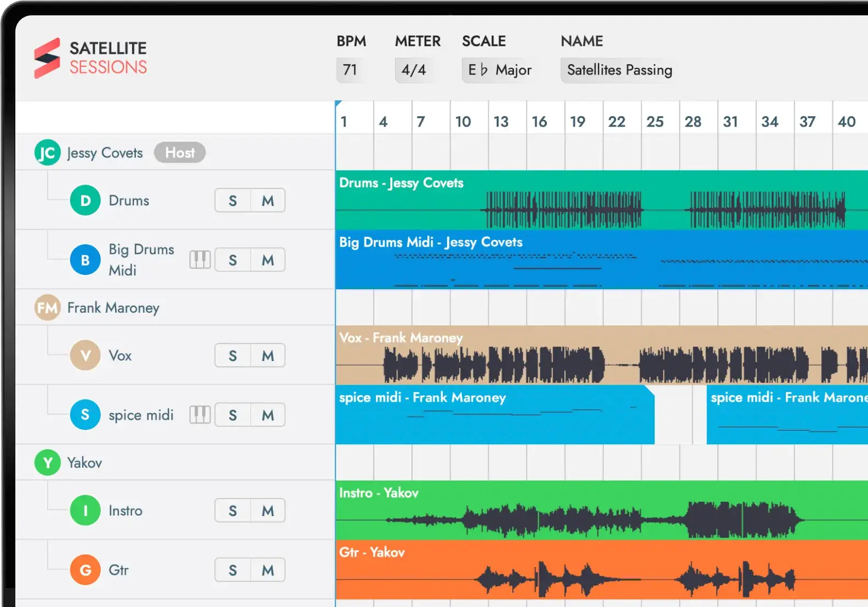Click the green Drums track D icon
The image size is (868, 607).
85,201
